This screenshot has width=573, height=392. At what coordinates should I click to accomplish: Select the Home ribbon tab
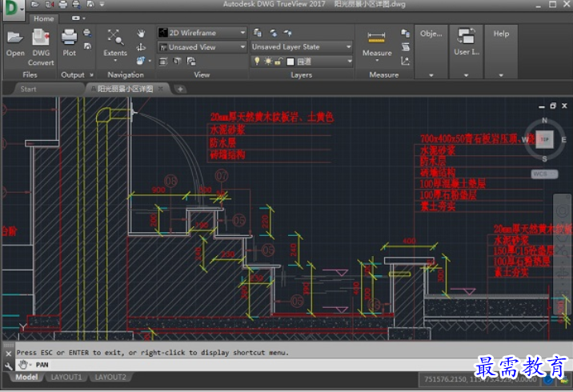point(43,18)
